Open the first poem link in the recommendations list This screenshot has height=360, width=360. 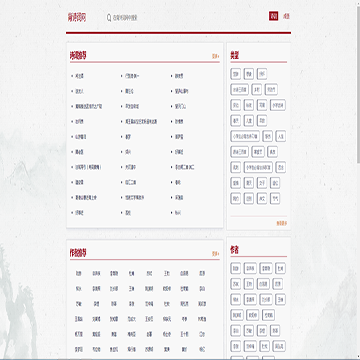click(x=80, y=76)
